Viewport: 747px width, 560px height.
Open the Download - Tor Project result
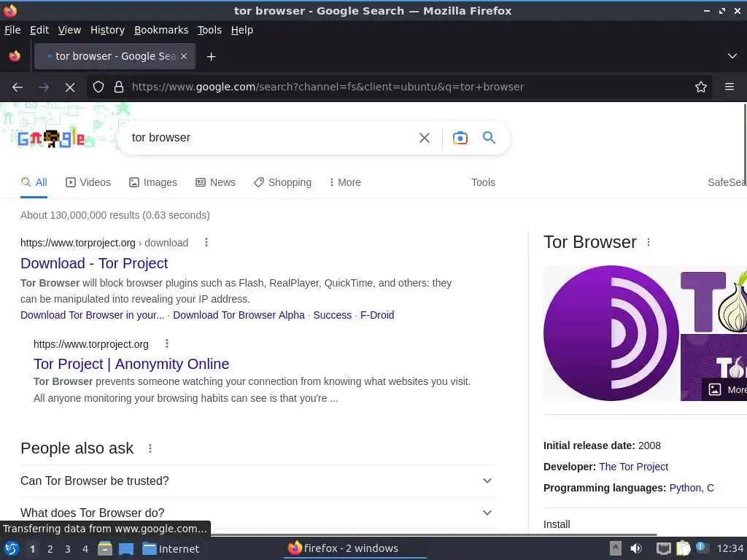[94, 263]
